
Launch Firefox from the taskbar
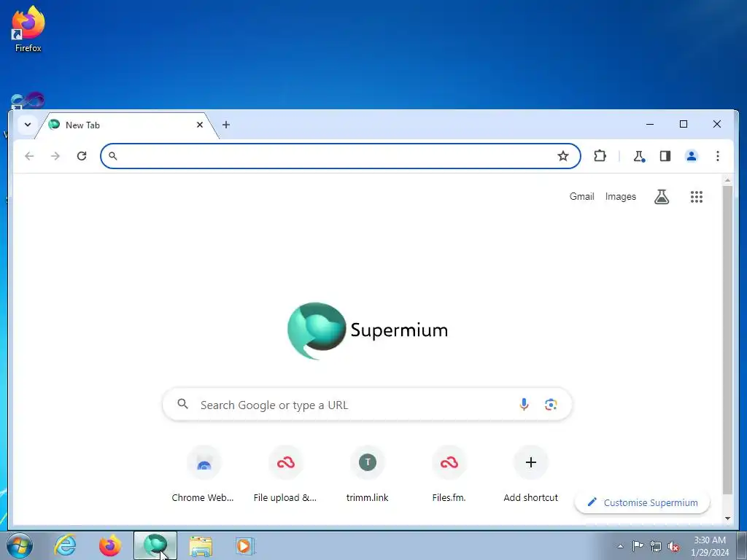click(110, 545)
